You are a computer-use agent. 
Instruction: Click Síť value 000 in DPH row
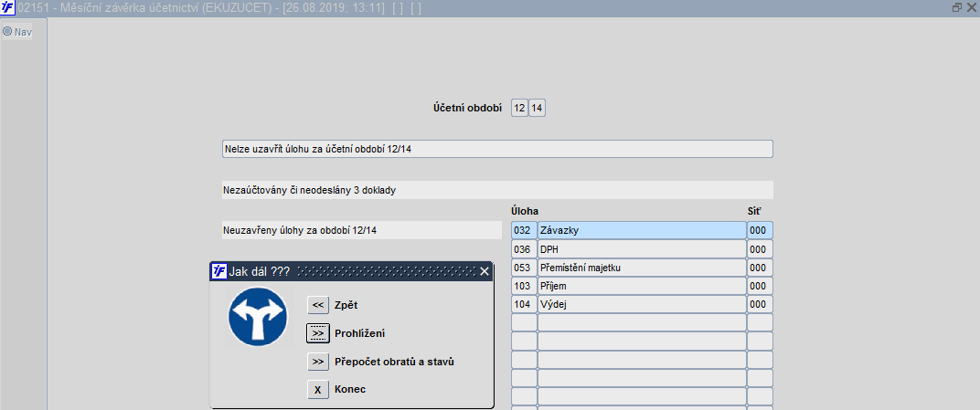click(760, 249)
